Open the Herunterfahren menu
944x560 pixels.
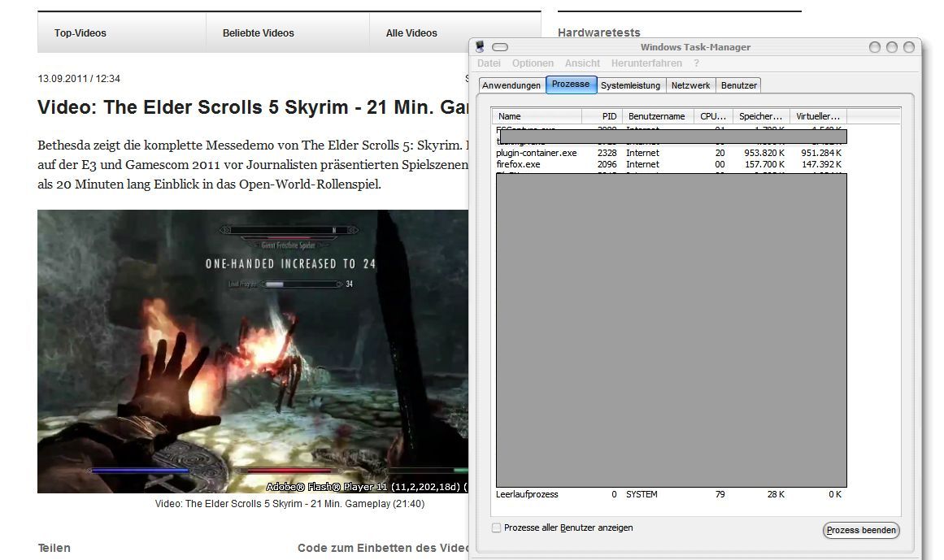(646, 63)
